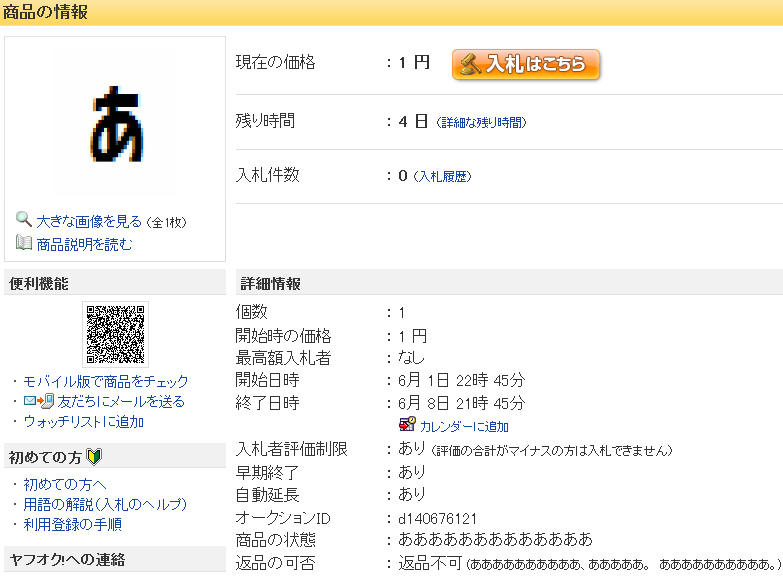Click the 現在の価格 value 1 円
Screen dimensions: 783x578
[x=414, y=62]
